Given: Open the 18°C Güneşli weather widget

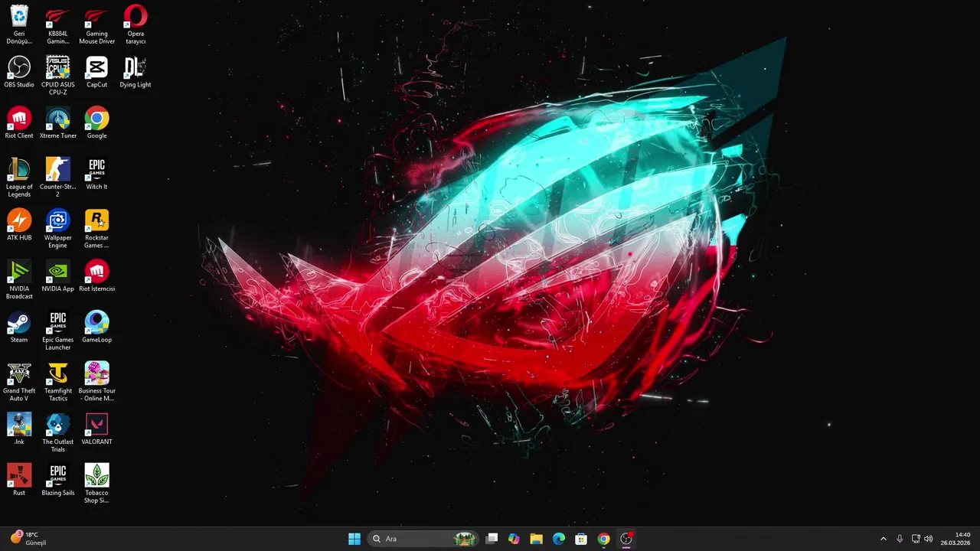Looking at the screenshot, I should (29, 539).
